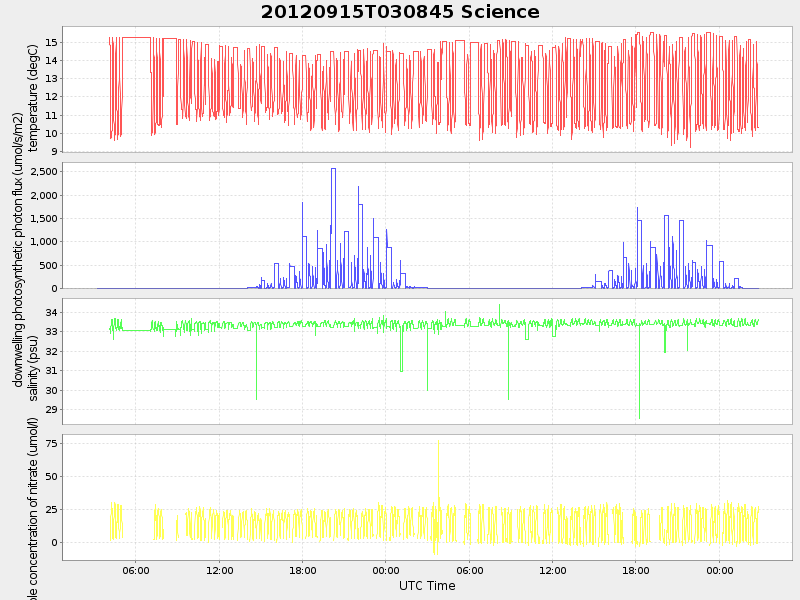
Task: Click the 500 tick on photon flux axis
Action: click(x=47, y=265)
